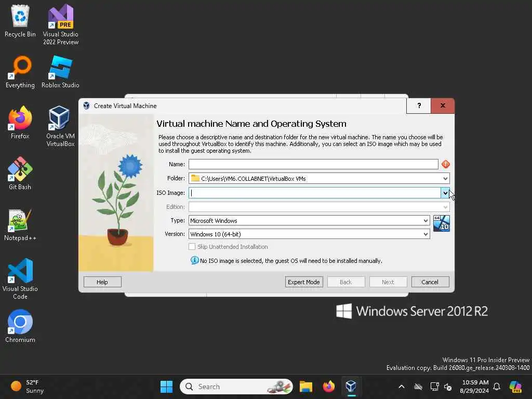Open File Explorer from the taskbar

(x=305, y=387)
